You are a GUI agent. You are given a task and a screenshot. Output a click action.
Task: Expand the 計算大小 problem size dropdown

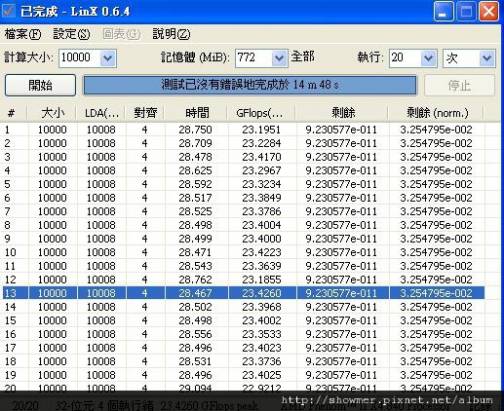pos(108,58)
